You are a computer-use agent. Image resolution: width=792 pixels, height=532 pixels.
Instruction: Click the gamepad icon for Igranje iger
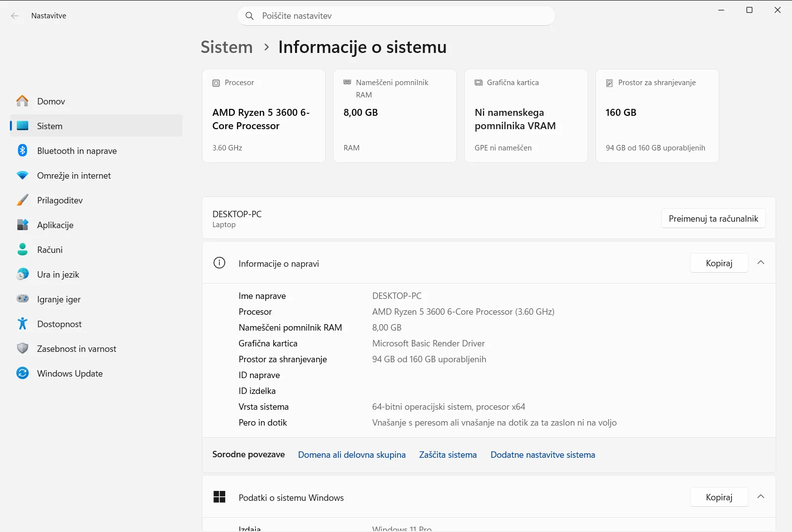[x=22, y=298]
